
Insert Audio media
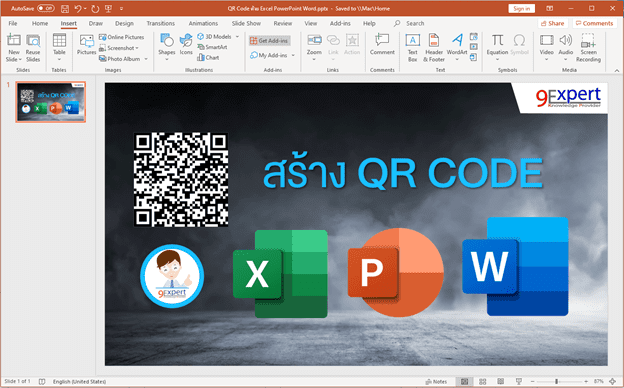pyautogui.click(x=566, y=47)
